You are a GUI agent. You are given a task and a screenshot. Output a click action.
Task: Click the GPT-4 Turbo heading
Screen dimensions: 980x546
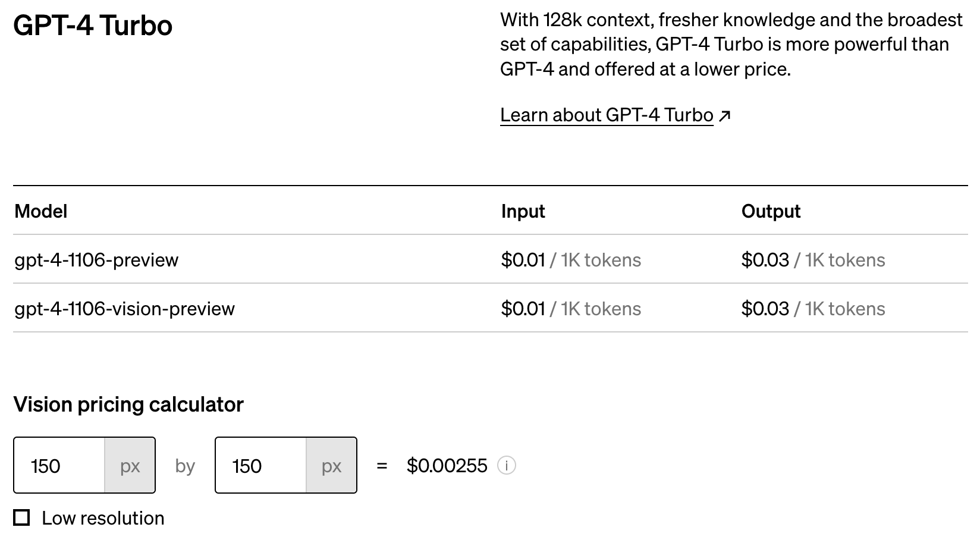(x=93, y=26)
